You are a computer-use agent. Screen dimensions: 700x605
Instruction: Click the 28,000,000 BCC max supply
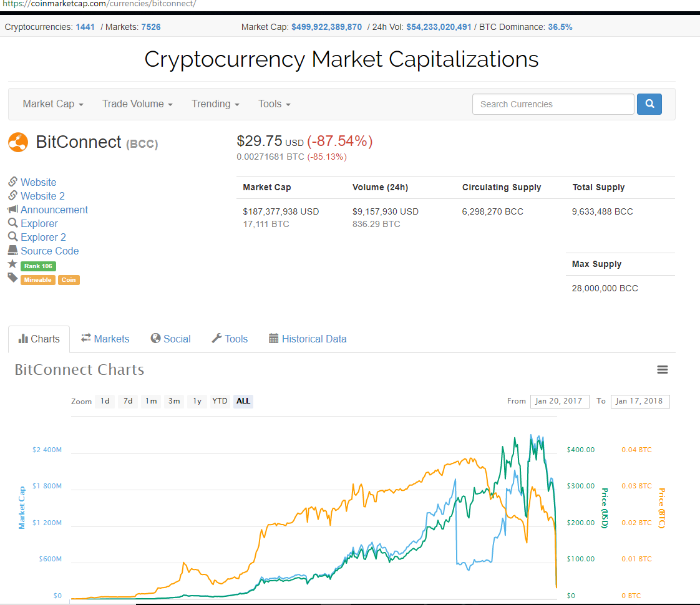605,289
